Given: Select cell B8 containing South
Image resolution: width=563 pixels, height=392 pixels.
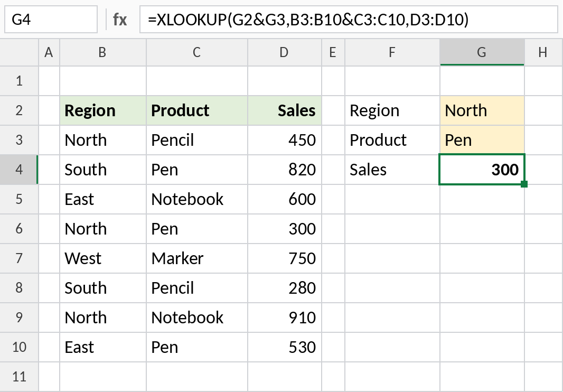Looking at the screenshot, I should 102,288.
